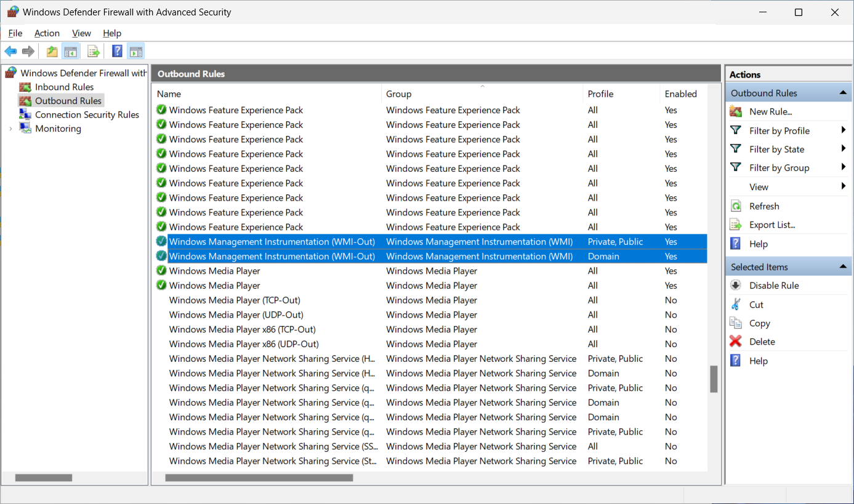The height and width of the screenshot is (504, 854).
Task: Click the Up One Level folder icon
Action: (x=52, y=52)
